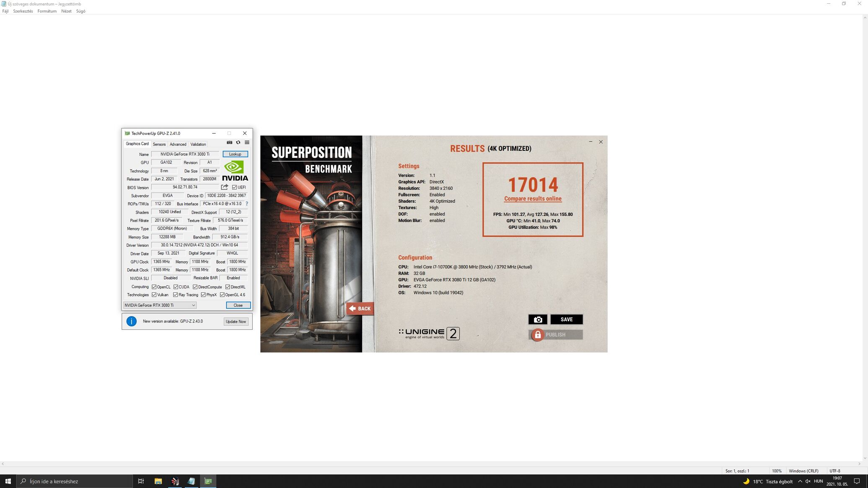Click Notepad's horizontal scrollbar

pyautogui.click(x=431, y=464)
